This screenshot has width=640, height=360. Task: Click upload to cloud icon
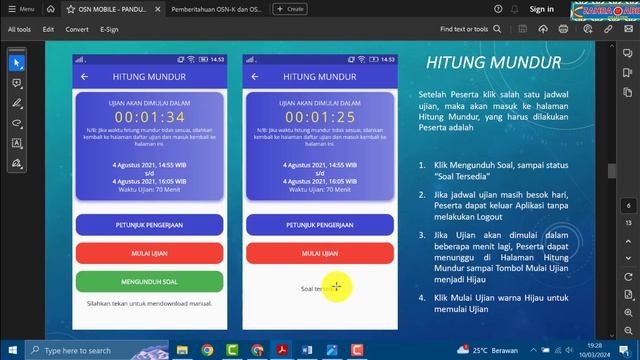coord(543,29)
